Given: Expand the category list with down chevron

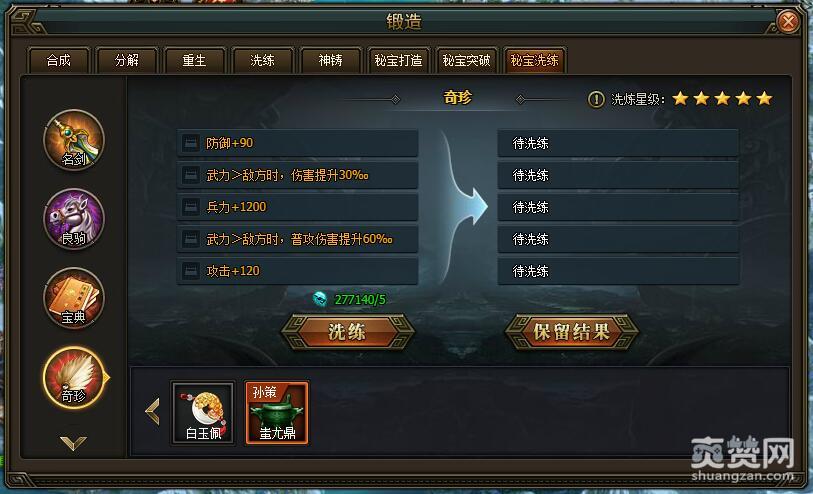Looking at the screenshot, I should click(73, 443).
